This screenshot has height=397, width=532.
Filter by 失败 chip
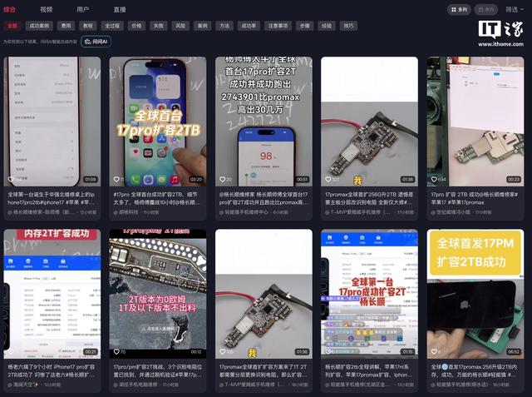(159, 26)
